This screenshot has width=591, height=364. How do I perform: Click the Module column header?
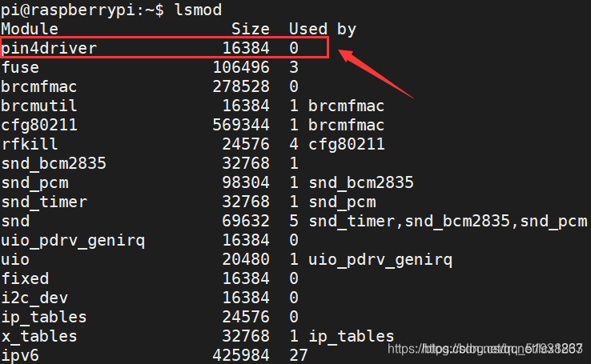(x=30, y=29)
